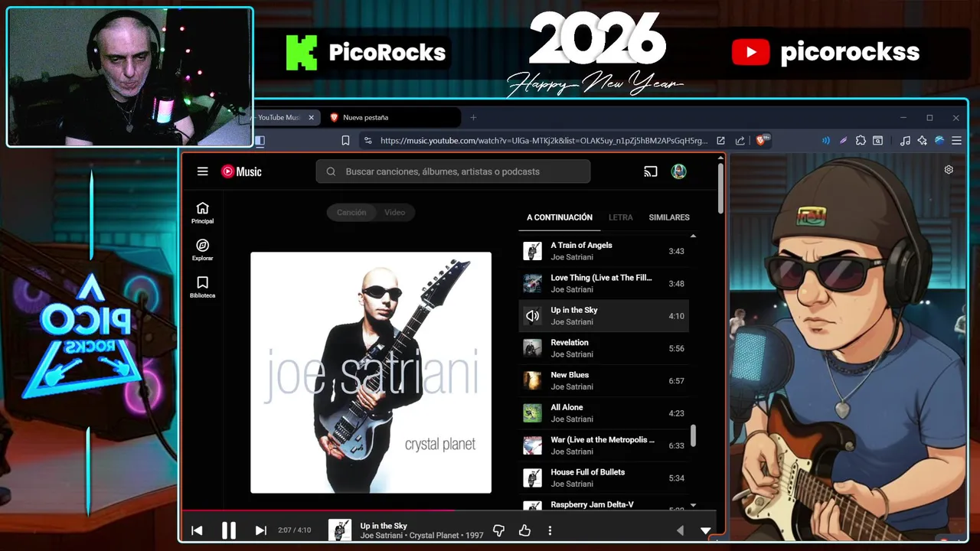Collapse the player page with down arrow
The width and height of the screenshot is (980, 551).
[x=706, y=530]
